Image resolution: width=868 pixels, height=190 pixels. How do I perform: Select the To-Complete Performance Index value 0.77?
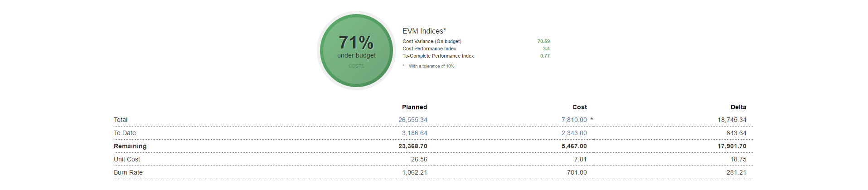coord(545,56)
